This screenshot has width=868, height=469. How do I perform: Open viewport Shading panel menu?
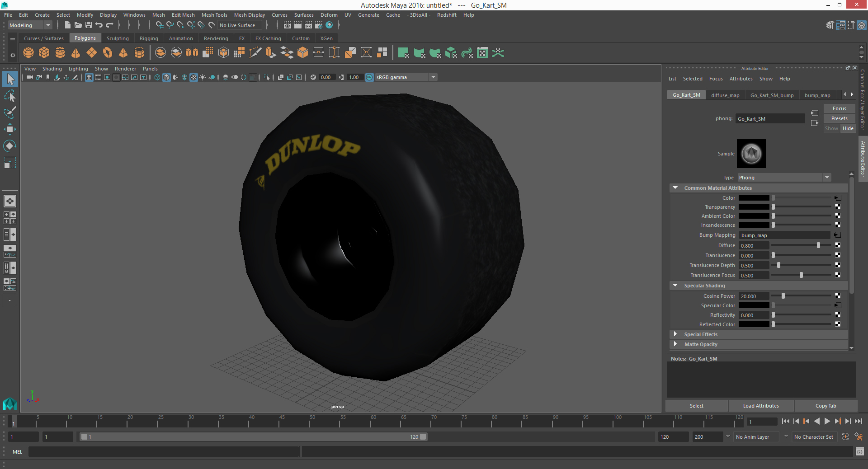click(52, 69)
